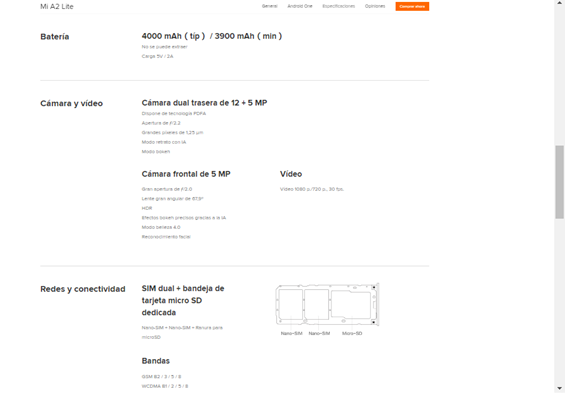Click the Micro-SD label under tray
This screenshot has height=393, width=565.
coord(352,334)
